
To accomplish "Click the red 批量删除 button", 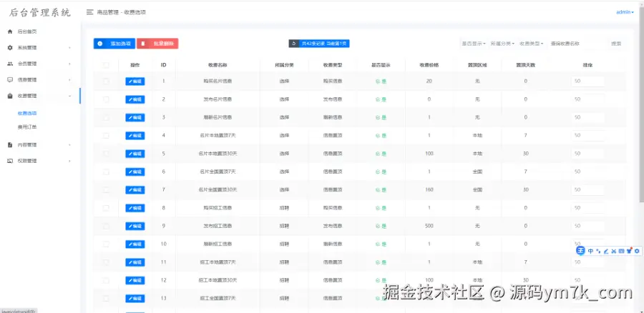I will tap(157, 44).
